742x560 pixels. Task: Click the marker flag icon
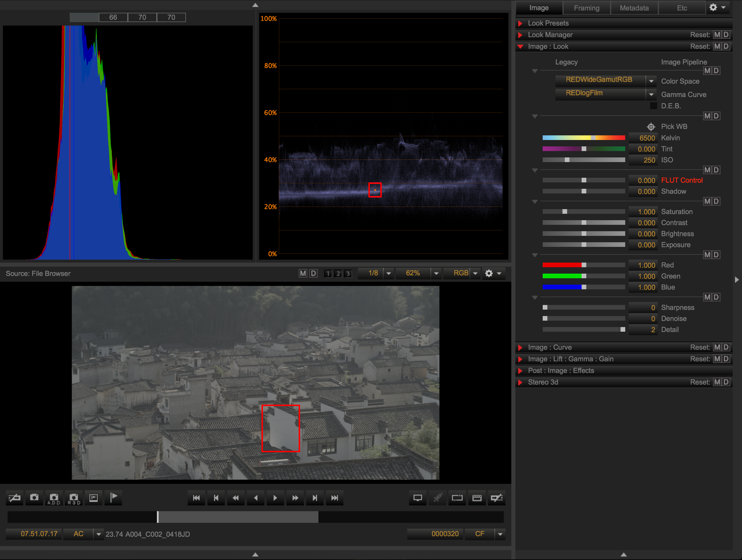tap(113, 498)
